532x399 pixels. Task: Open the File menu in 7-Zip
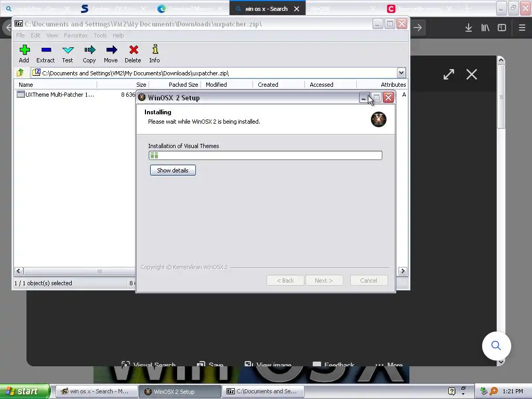20,35
